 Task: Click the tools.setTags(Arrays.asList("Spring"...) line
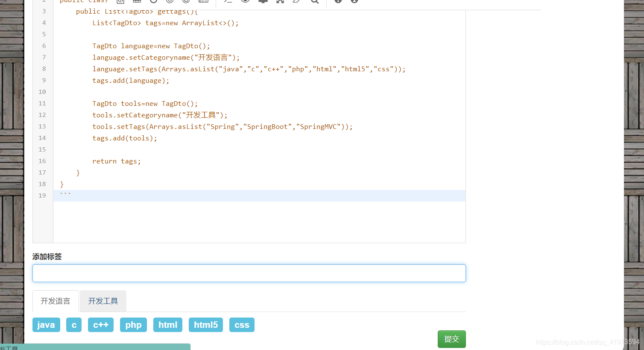pyautogui.click(x=222, y=127)
